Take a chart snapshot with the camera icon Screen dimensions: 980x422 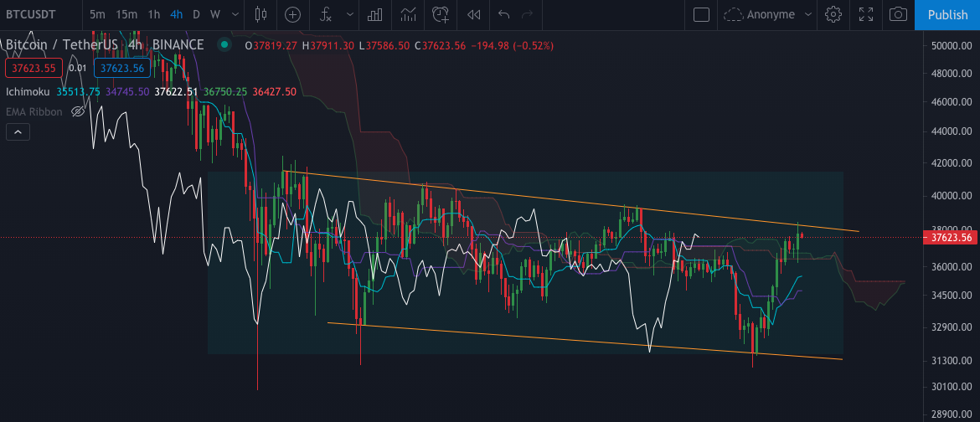coord(898,14)
